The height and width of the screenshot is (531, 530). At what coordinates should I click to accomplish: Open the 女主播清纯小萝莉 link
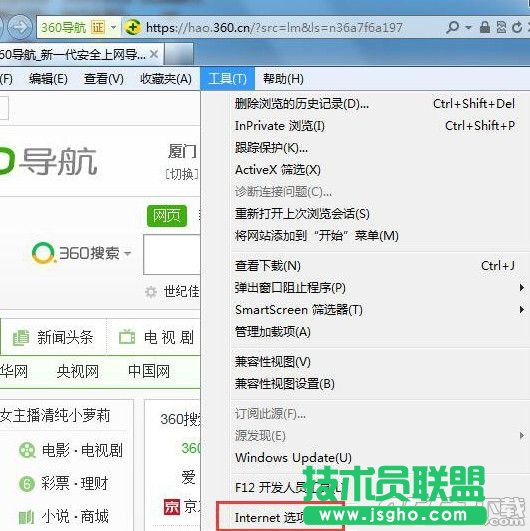click(x=55, y=415)
